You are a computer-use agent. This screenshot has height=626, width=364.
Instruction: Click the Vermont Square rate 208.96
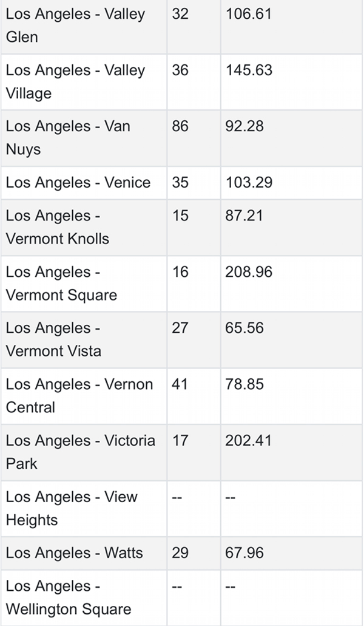(x=249, y=272)
